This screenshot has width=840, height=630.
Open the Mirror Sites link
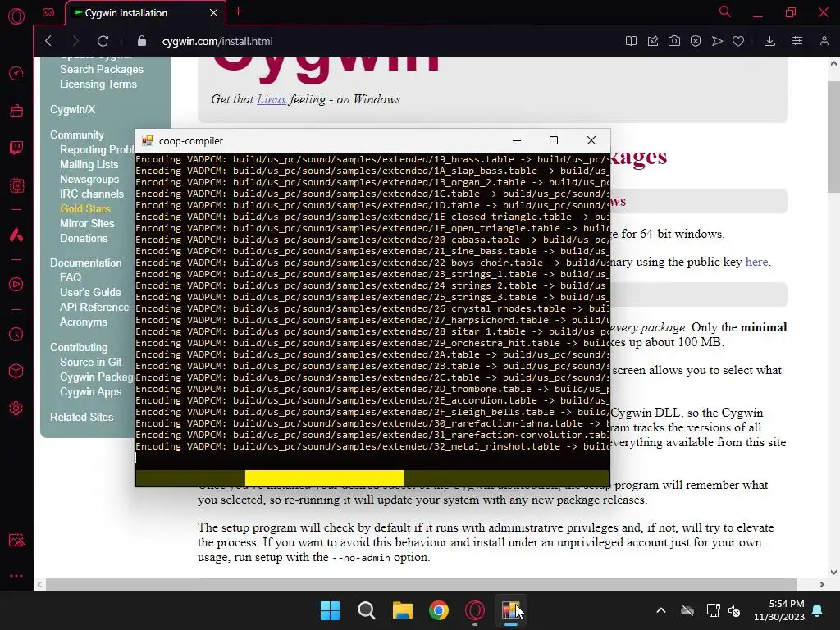87,223
